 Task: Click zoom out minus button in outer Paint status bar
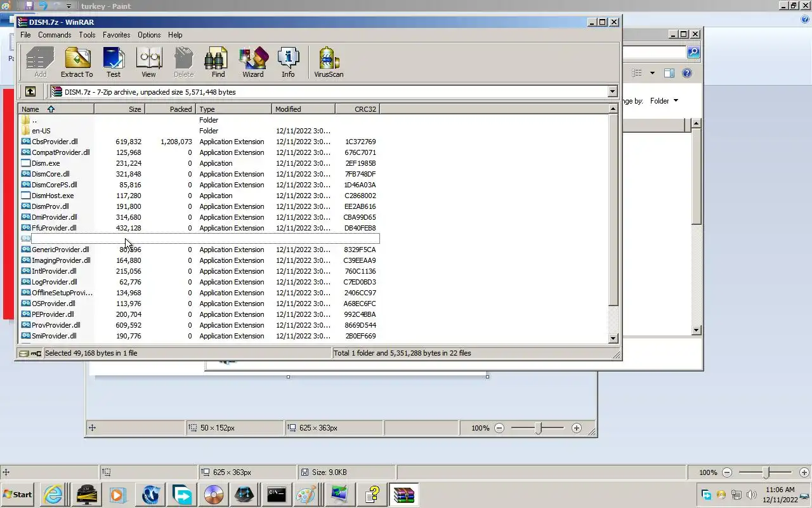coord(727,472)
